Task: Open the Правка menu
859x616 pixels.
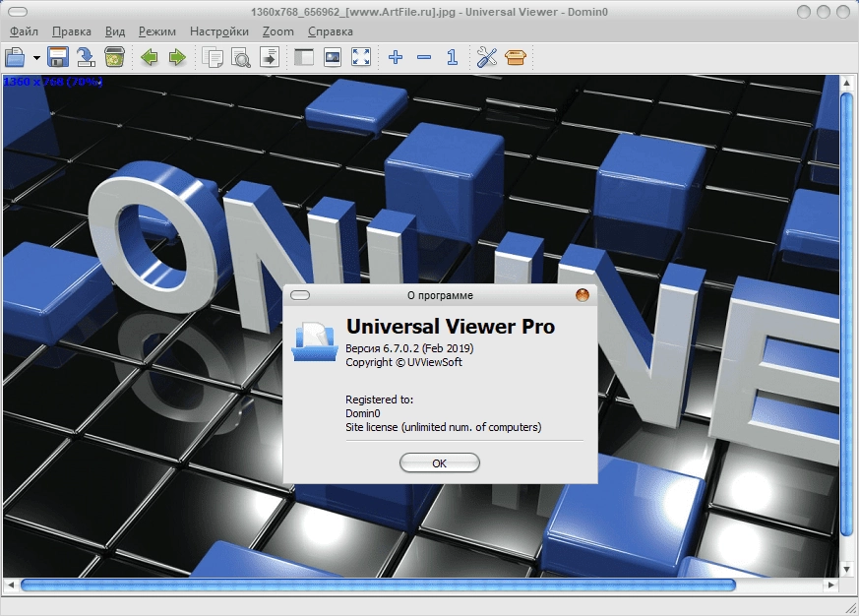Action: click(x=72, y=31)
